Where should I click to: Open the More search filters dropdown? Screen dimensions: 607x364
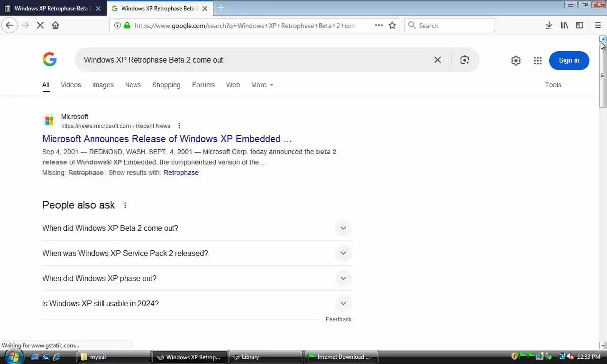point(262,85)
